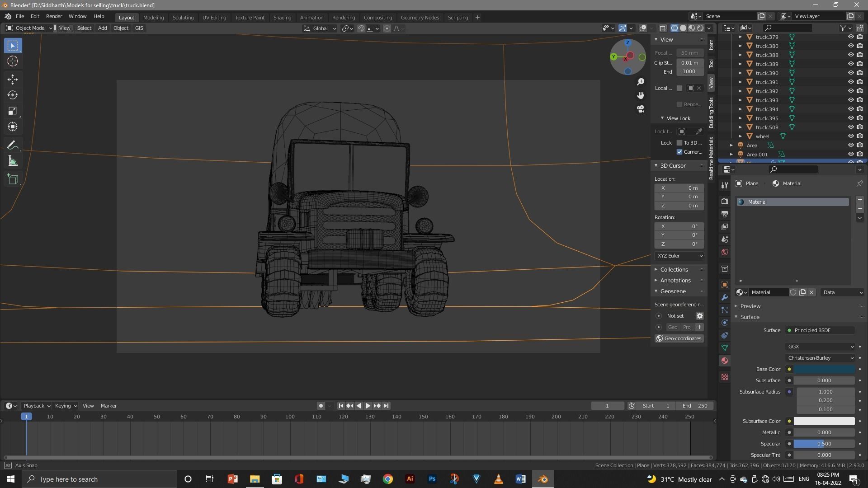This screenshot has width=868, height=488.
Task: Click the Clip Start value field
Action: [690, 63]
